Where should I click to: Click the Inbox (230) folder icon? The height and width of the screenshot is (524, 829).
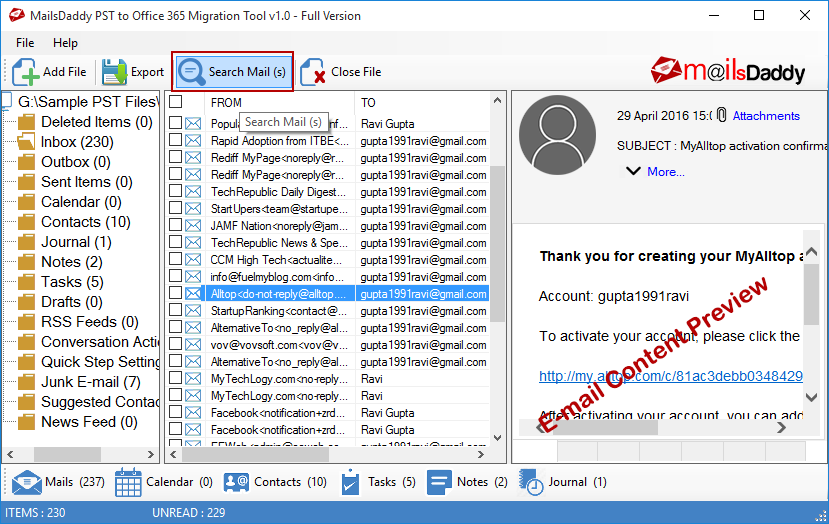click(x=26, y=142)
